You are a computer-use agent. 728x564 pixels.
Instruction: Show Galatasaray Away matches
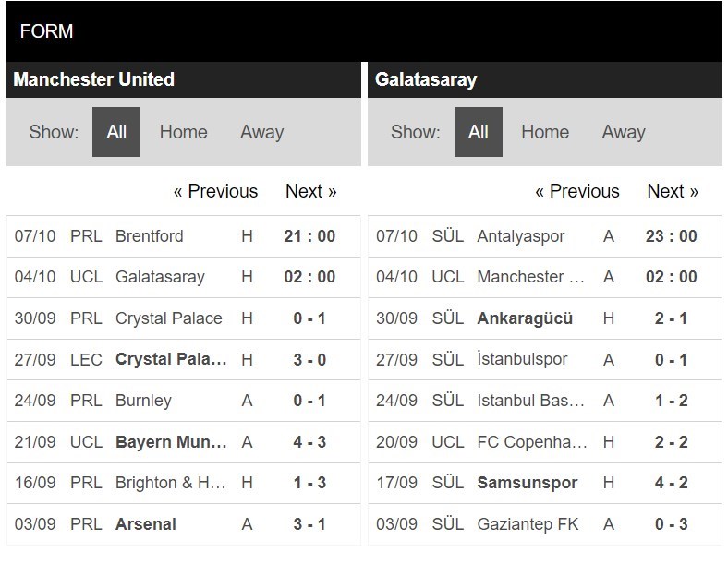623,132
